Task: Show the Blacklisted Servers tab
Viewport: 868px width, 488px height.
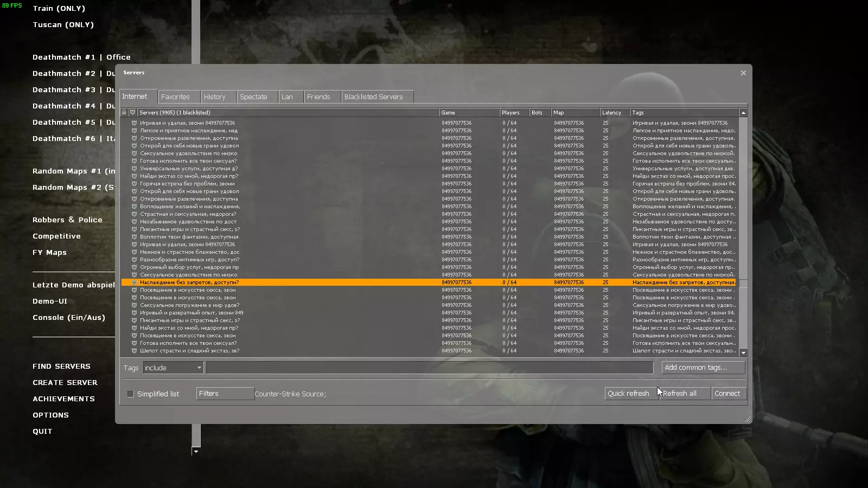Action: pos(378,97)
